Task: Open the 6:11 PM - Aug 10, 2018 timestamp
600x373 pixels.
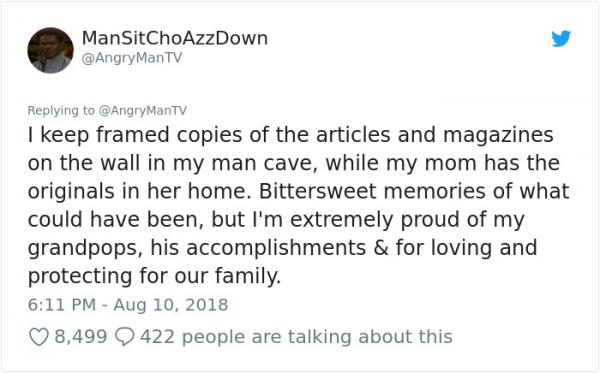Action: pos(128,305)
